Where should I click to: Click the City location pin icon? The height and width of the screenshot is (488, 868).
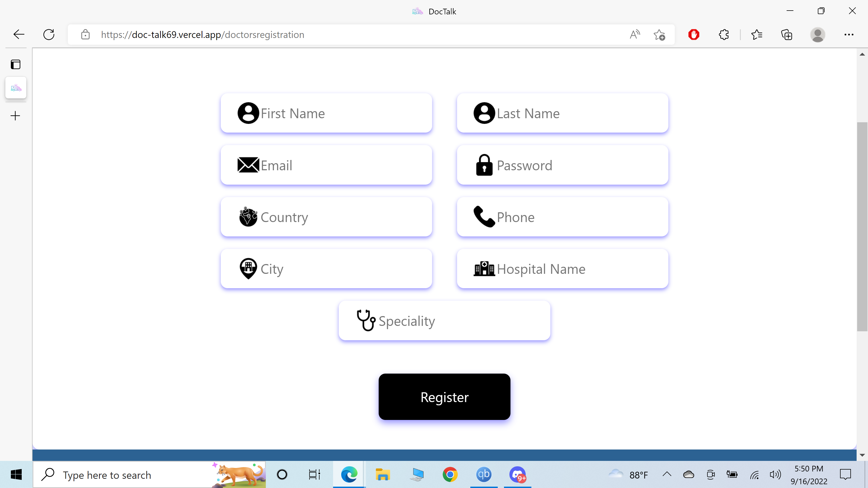pos(248,268)
